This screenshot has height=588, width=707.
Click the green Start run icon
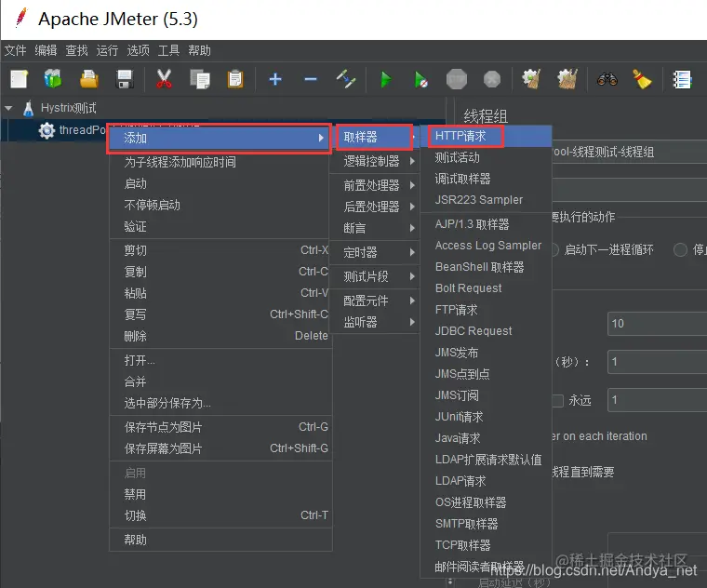click(x=385, y=80)
